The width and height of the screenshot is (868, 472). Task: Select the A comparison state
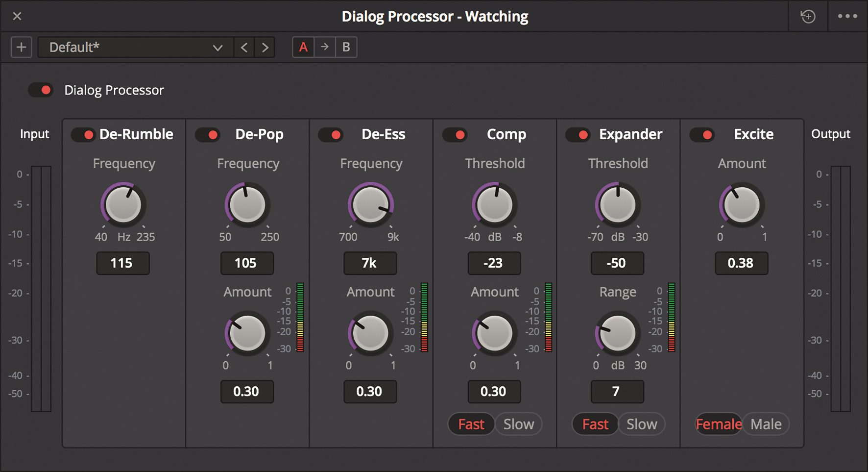coord(303,47)
